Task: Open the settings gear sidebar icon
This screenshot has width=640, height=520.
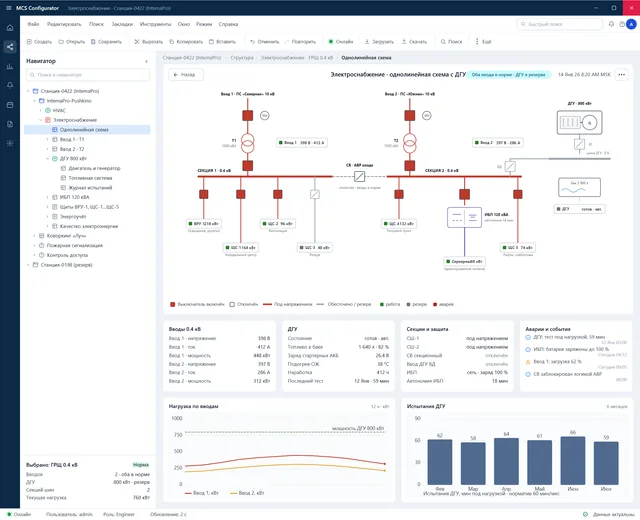Action: (10, 143)
